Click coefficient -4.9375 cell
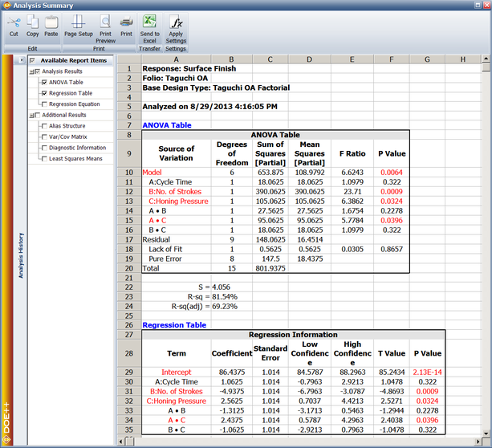 point(231,392)
